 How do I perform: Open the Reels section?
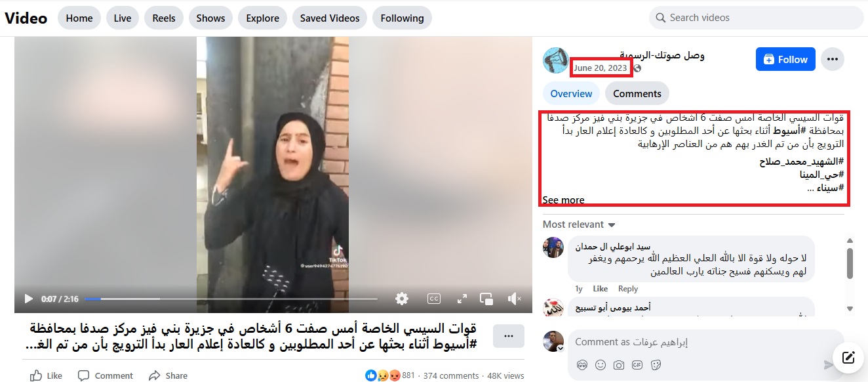pyautogui.click(x=164, y=18)
